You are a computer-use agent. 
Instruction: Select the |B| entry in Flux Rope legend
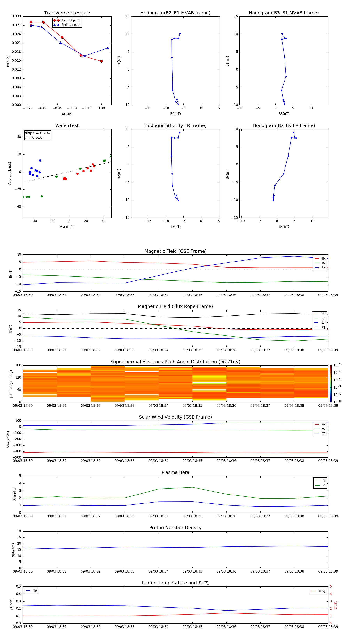[x=320, y=327]
